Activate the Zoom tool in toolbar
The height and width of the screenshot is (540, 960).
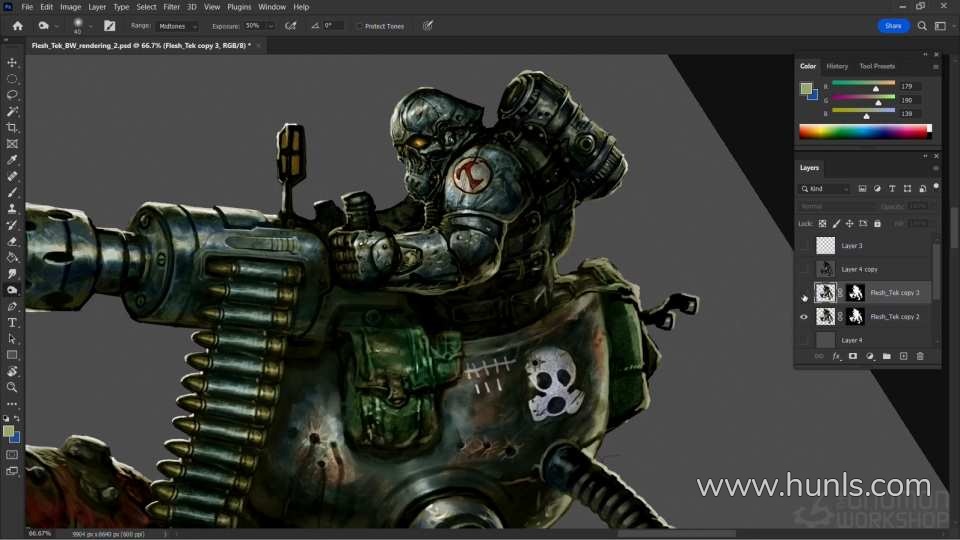click(12, 387)
